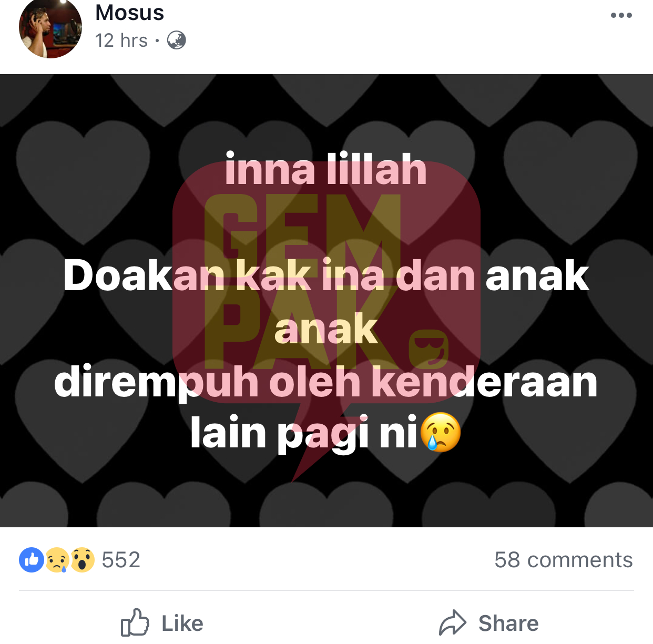Screen dimensions: 653x644
Task: Open the black hearts background post image
Action: tap(326, 301)
